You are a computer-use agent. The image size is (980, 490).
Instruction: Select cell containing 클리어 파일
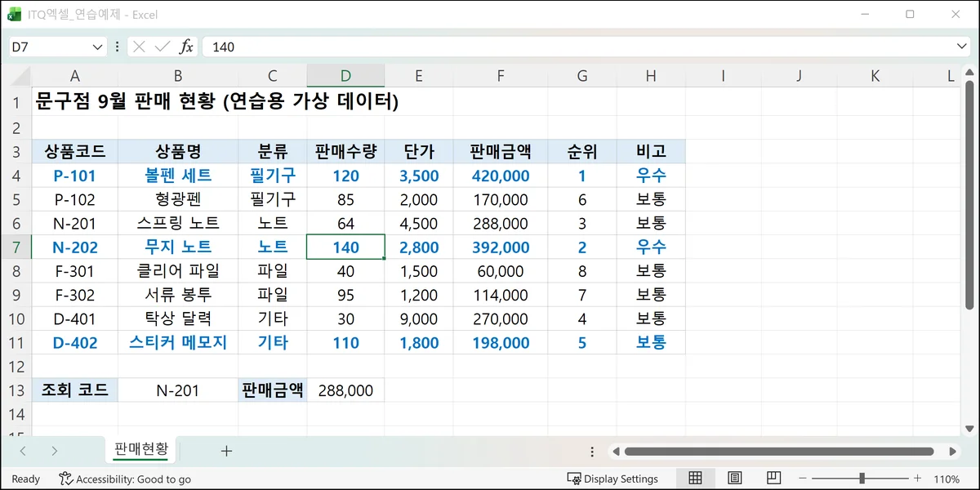tap(178, 271)
